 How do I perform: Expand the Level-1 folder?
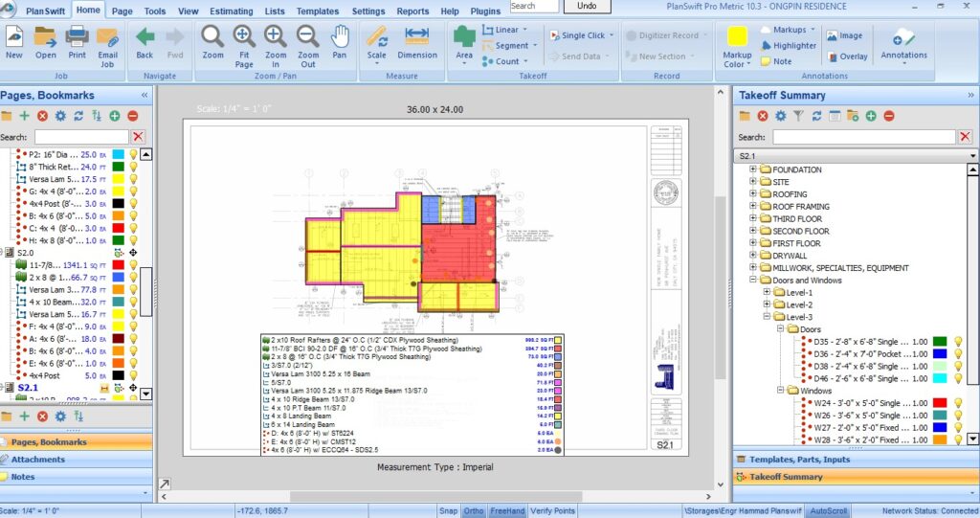tap(767, 292)
